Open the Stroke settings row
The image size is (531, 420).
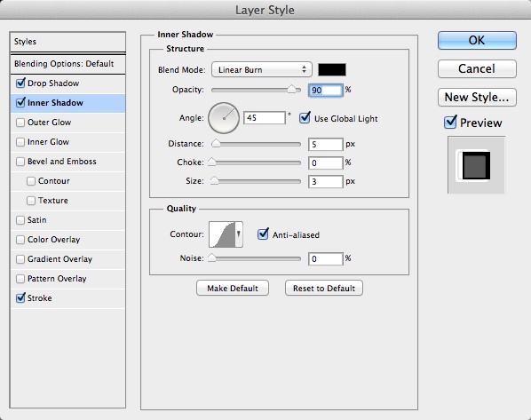[68, 298]
